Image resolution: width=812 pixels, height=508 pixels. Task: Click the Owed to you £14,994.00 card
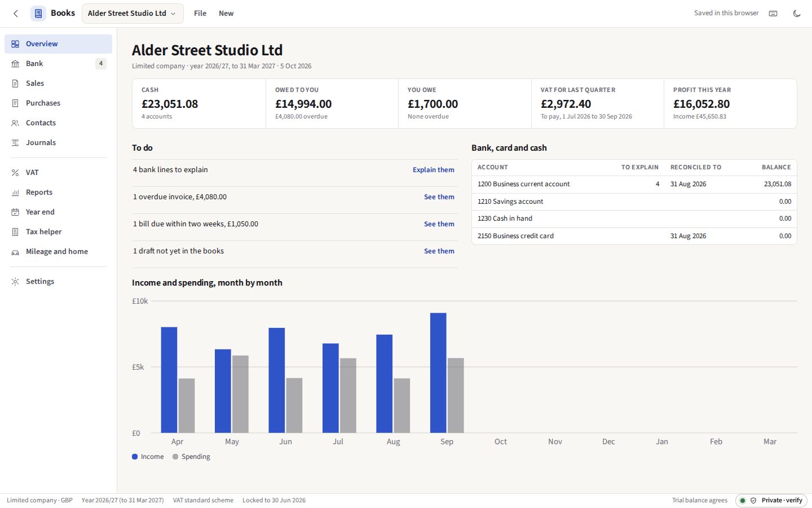[332, 103]
